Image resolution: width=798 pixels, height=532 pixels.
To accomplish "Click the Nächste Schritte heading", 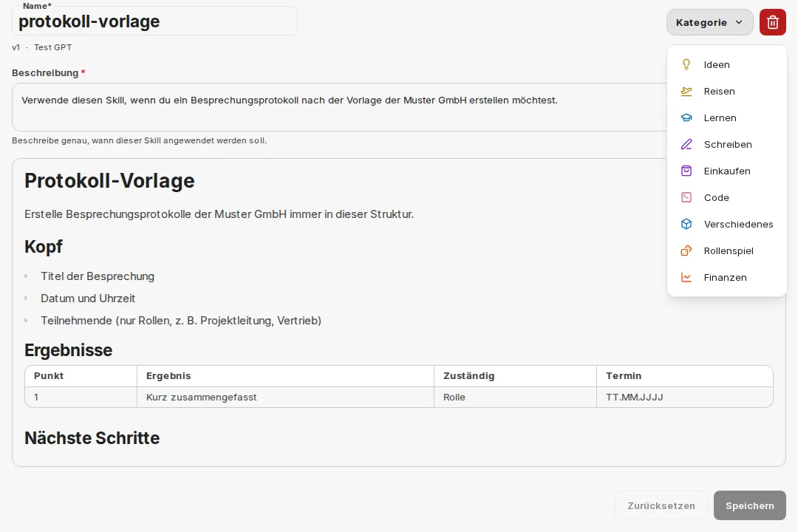I will click(x=92, y=438).
